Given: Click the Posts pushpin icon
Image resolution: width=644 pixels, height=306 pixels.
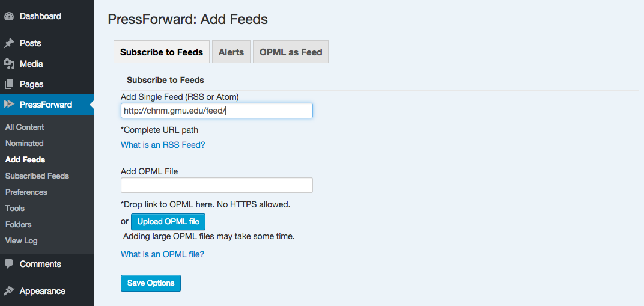Looking at the screenshot, I should [9, 43].
